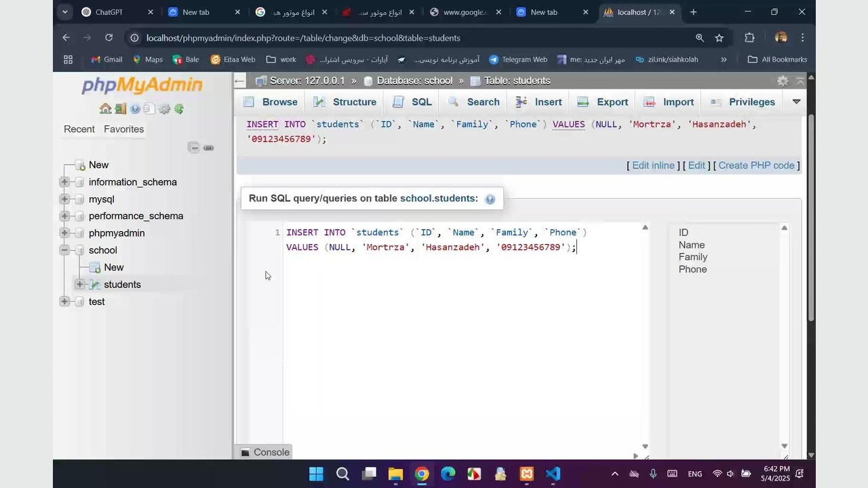The image size is (868, 488).
Task: Click the Log out icon in sidebar
Action: click(x=120, y=109)
